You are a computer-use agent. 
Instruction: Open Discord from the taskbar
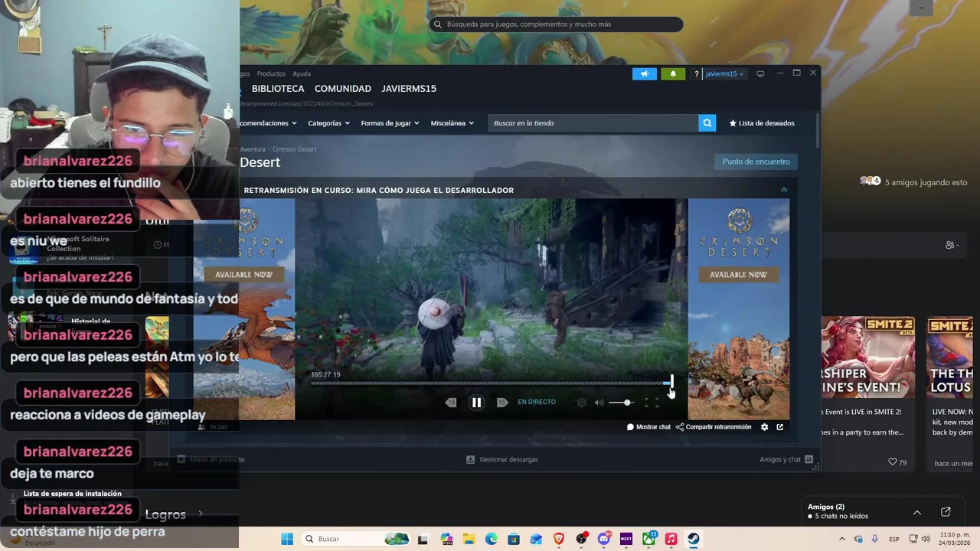[x=604, y=539]
